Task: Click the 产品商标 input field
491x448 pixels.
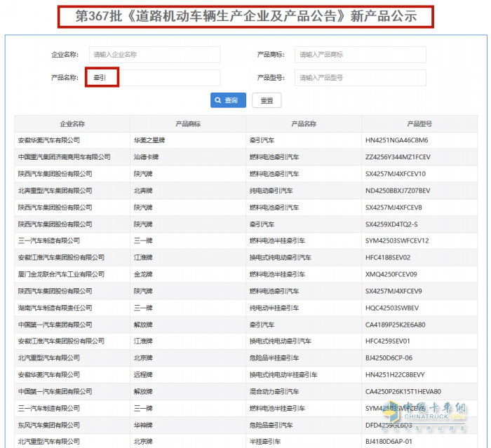Action: click(x=360, y=54)
